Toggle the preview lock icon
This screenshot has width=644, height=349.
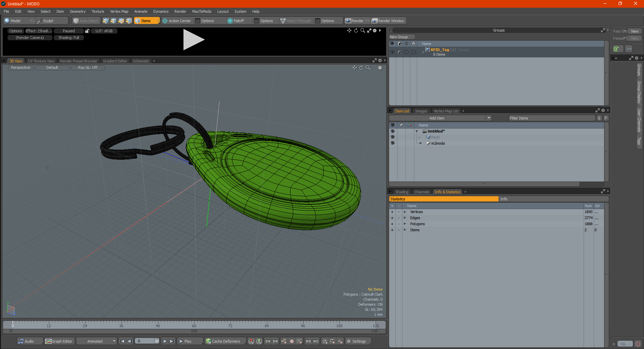point(87,31)
